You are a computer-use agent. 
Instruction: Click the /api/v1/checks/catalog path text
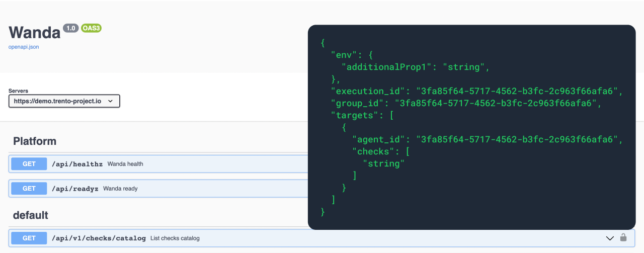pyautogui.click(x=99, y=238)
